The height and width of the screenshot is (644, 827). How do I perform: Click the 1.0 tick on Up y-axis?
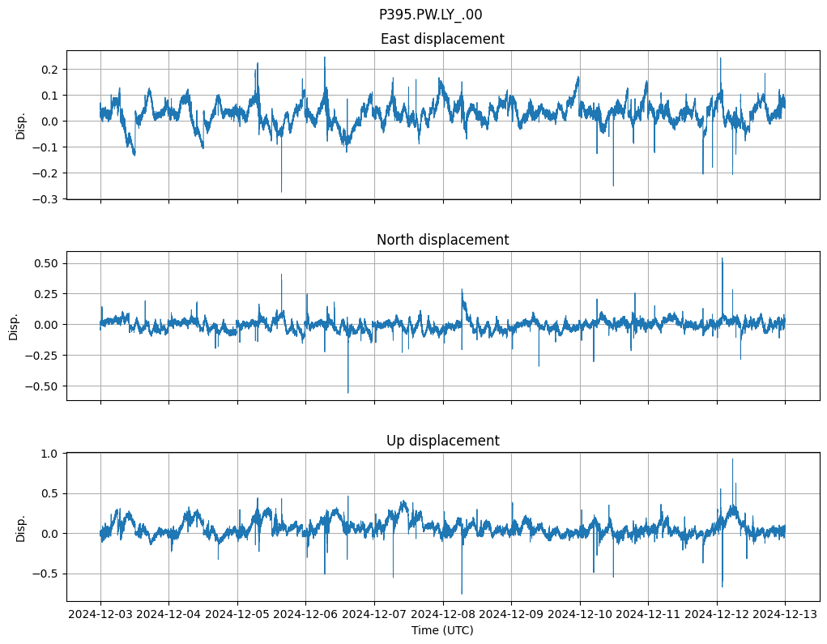[x=51, y=454]
